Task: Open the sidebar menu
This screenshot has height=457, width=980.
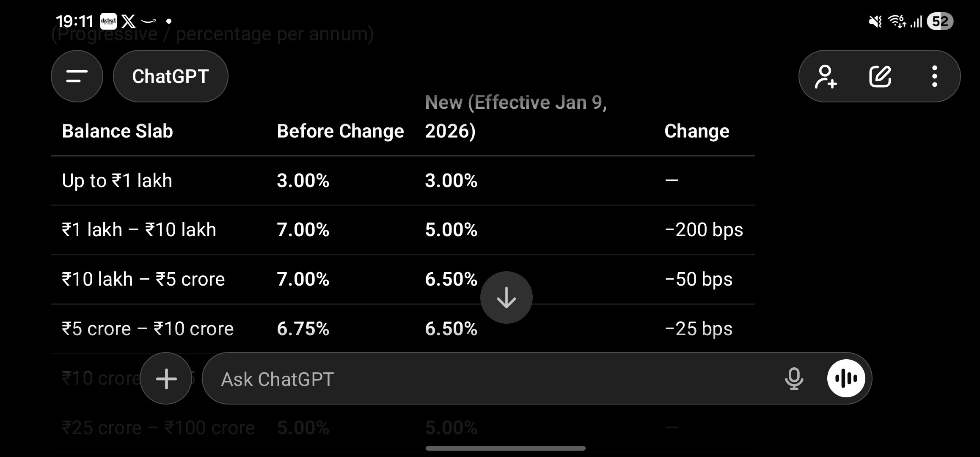Action: [x=77, y=76]
